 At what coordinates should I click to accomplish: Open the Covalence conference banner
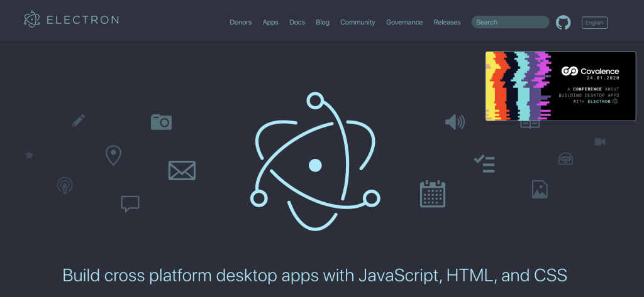tap(560, 86)
